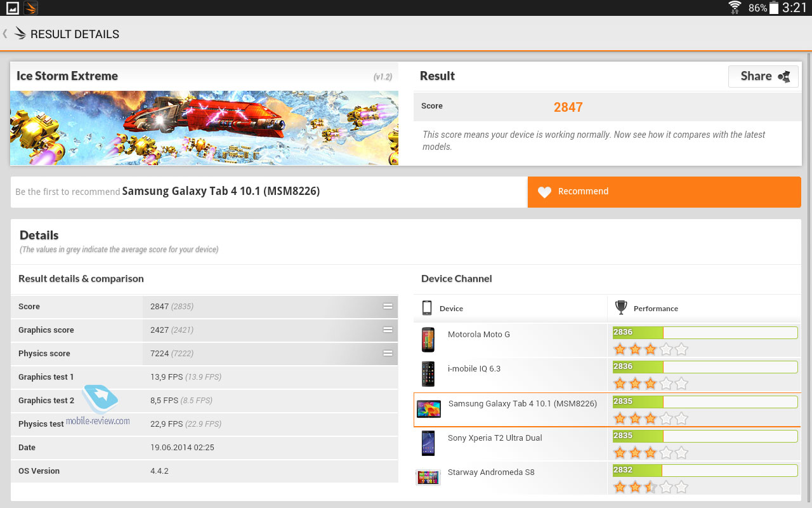Expand the Graphics score row

(x=388, y=330)
